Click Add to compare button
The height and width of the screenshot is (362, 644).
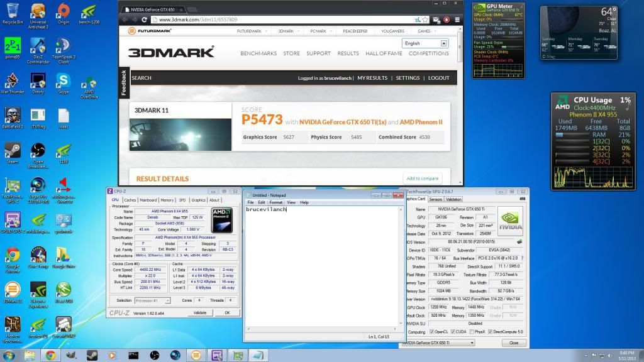[x=422, y=178]
